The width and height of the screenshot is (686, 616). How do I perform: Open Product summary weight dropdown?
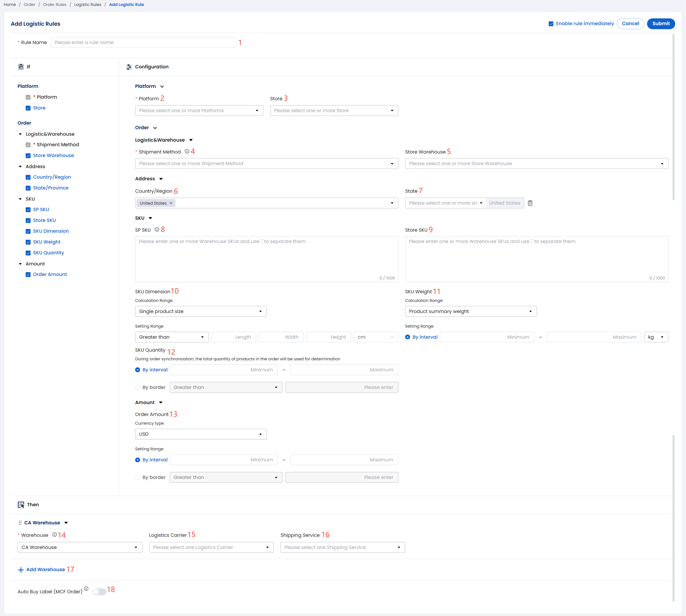click(471, 311)
